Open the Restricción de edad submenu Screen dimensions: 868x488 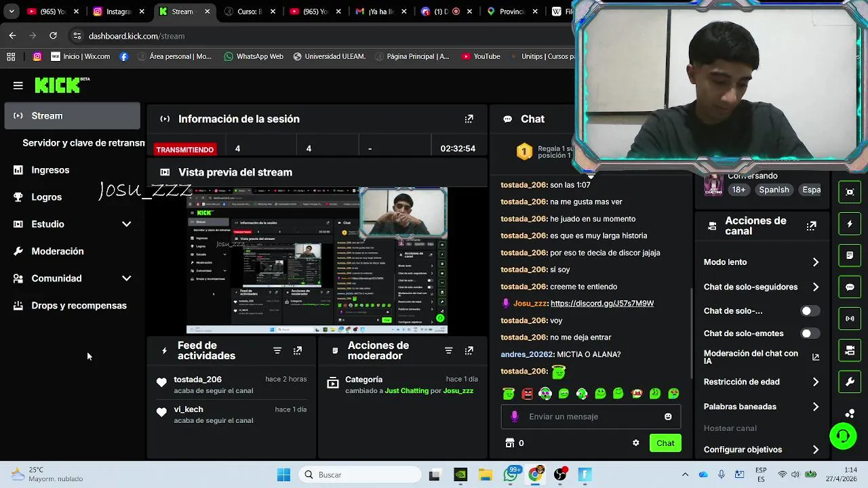click(x=762, y=382)
